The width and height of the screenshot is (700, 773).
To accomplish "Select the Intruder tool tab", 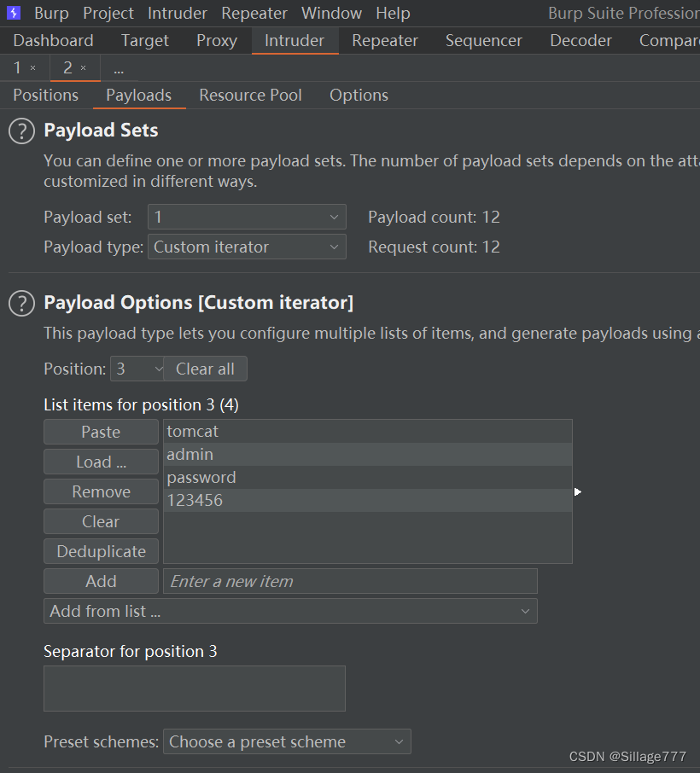I will (x=295, y=40).
